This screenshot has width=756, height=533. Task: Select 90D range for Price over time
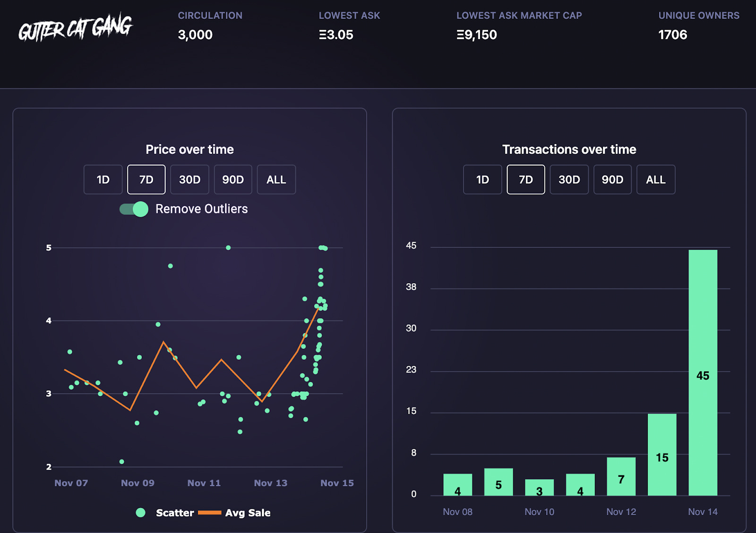233,179
